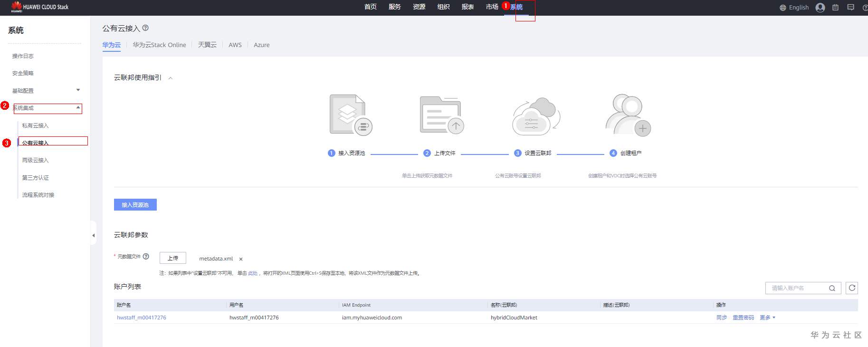Click the step 4 add tenant icon
Viewport: 868px width, 347px height.
pyautogui.click(x=628, y=115)
